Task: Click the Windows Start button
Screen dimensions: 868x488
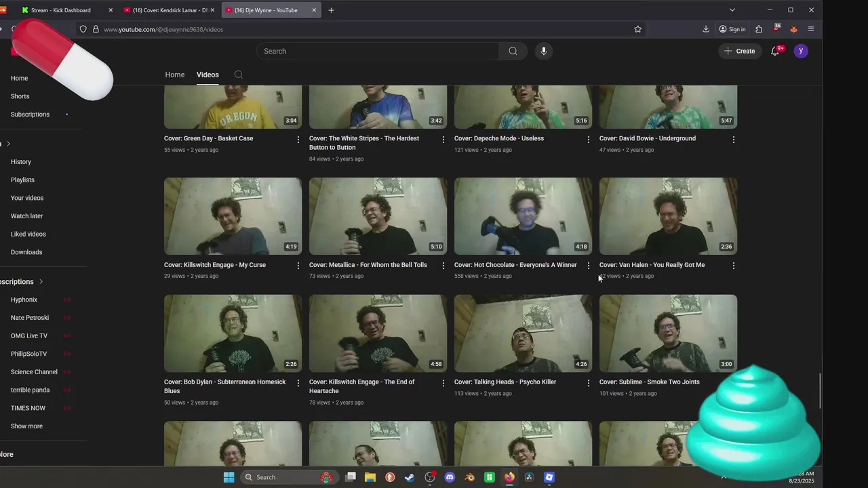Action: pos(229,477)
